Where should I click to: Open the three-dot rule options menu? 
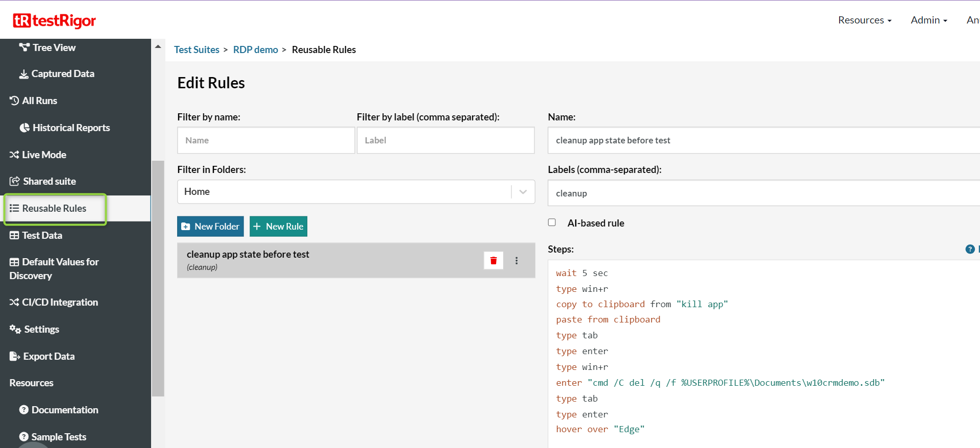[x=517, y=261]
